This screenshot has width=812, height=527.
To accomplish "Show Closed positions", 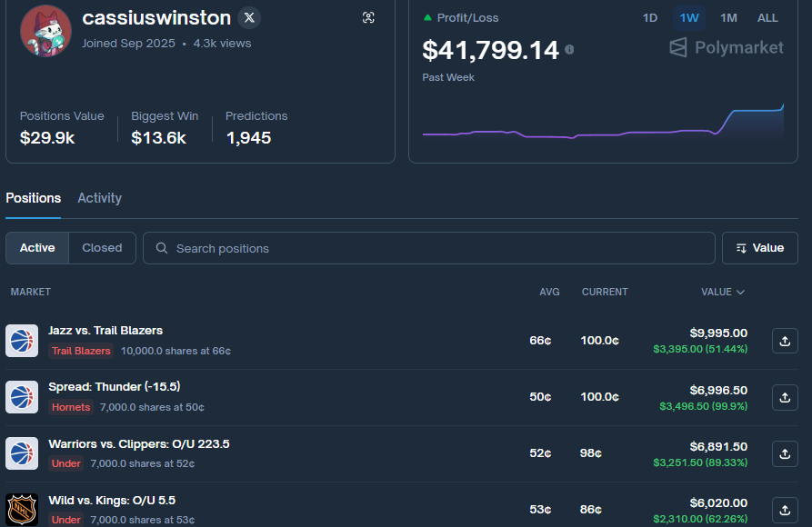I will point(102,248).
